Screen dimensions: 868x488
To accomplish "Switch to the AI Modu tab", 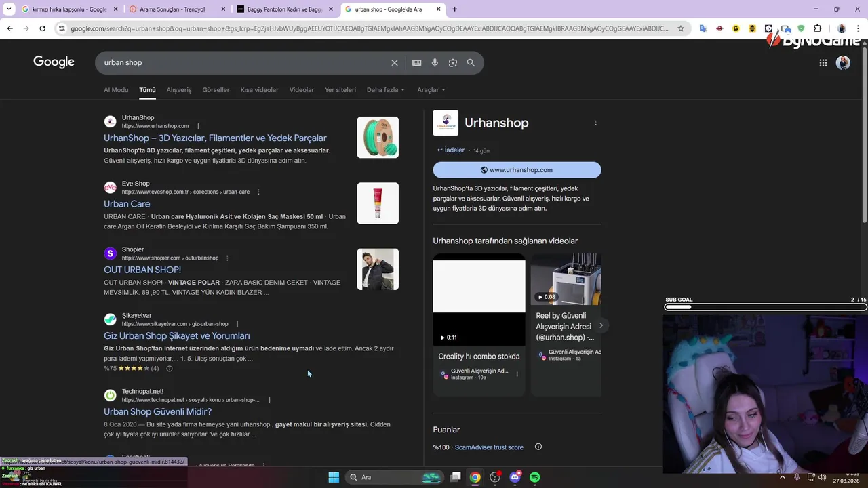I will (x=116, y=90).
